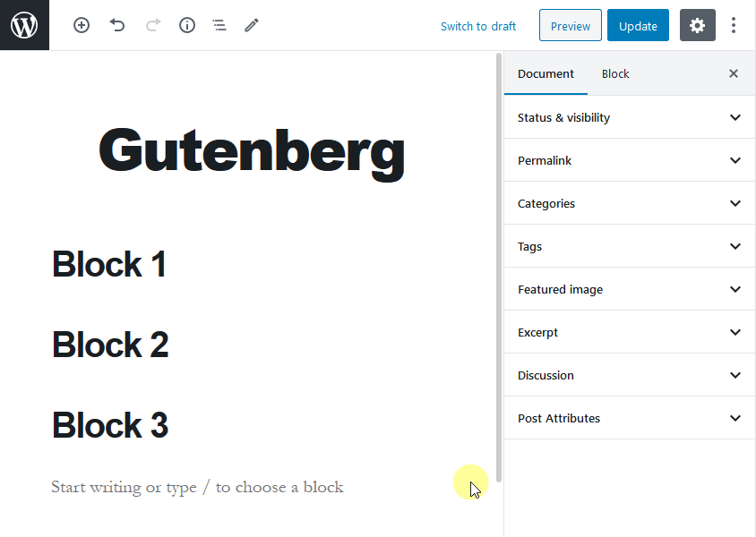Screen dimensions: 756x537
Task: Select the Document tab
Action: 546,74
